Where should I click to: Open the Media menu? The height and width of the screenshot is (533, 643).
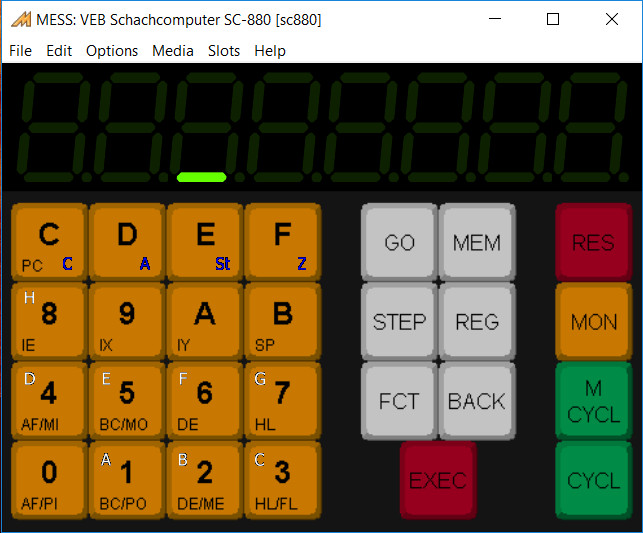173,51
